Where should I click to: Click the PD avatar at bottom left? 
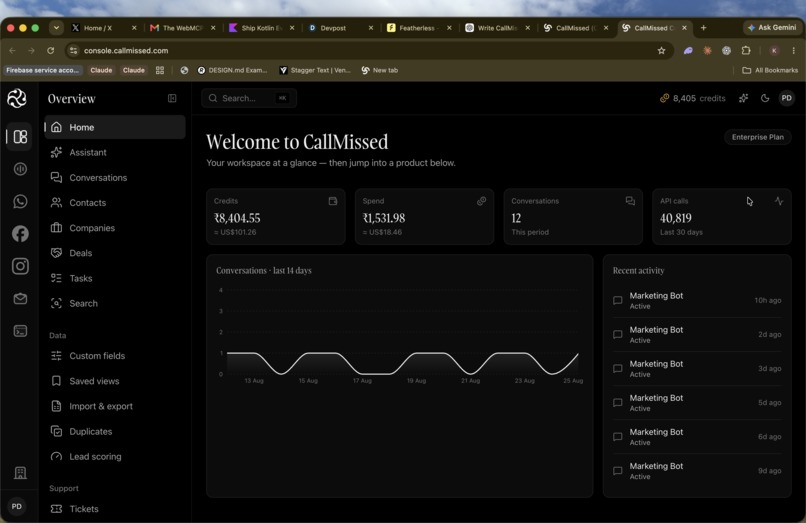pos(16,507)
